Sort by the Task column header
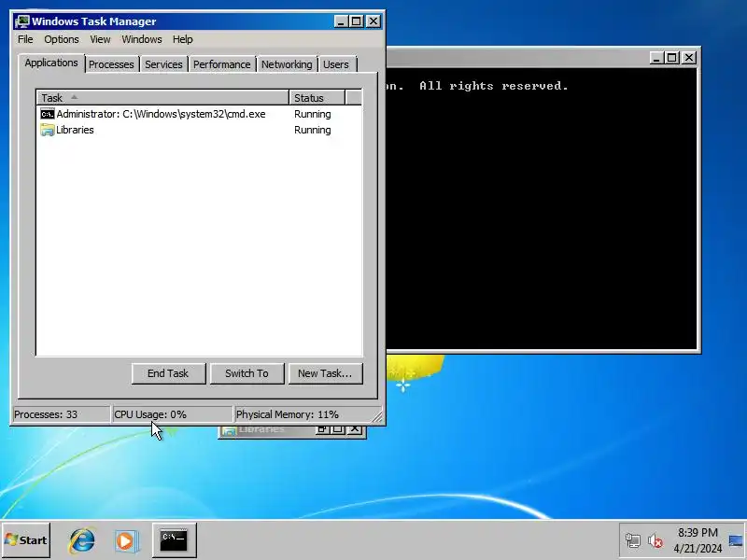The image size is (747, 560). [162, 98]
